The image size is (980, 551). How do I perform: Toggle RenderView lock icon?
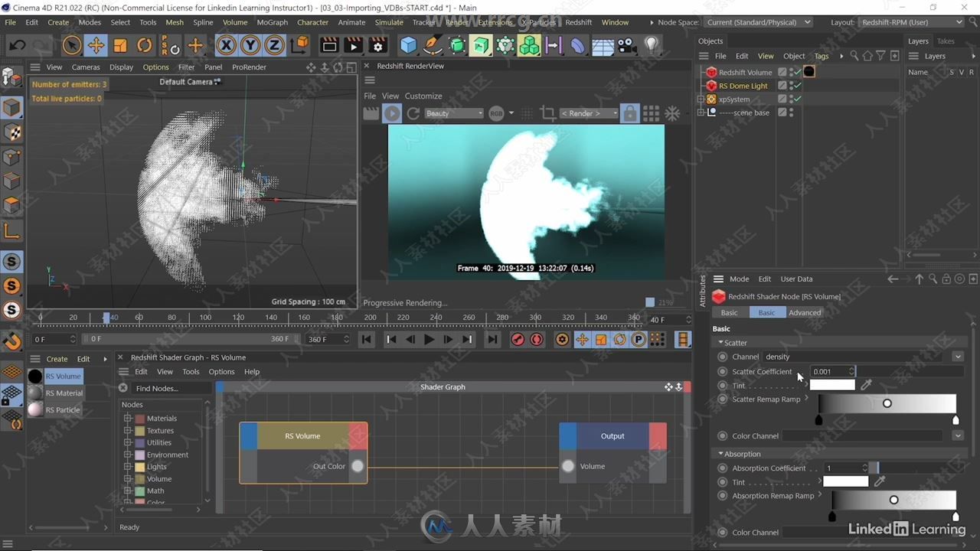629,113
